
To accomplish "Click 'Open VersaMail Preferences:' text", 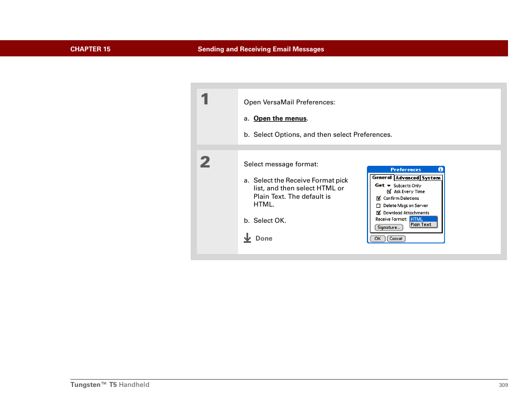I will pos(289,102).
